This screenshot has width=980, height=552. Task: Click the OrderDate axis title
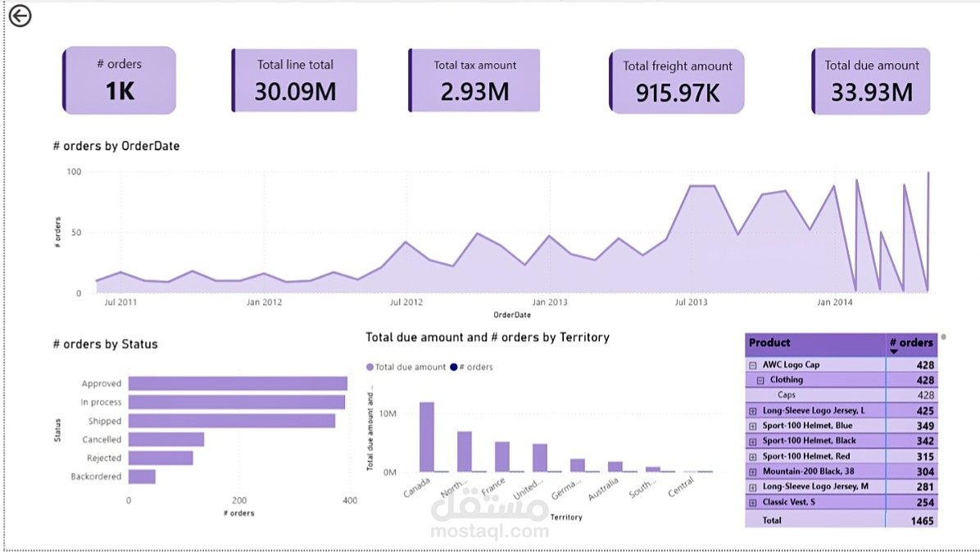click(512, 315)
